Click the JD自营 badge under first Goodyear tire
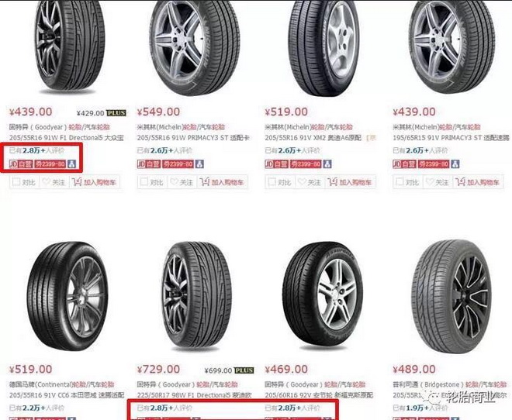Screen dimensions: 512x420 click(21, 164)
